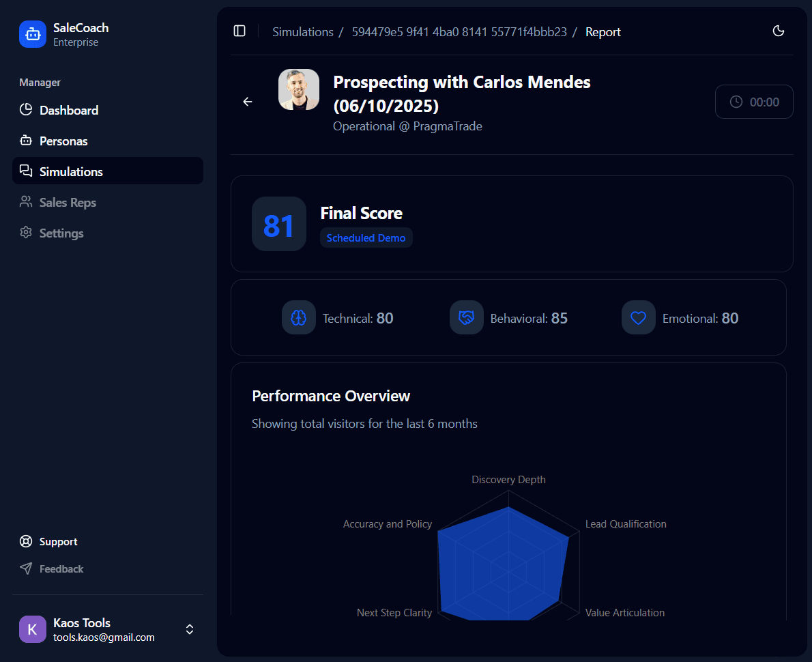This screenshot has height=662, width=812.
Task: Toggle dark mode with the moon icon
Action: pos(778,31)
